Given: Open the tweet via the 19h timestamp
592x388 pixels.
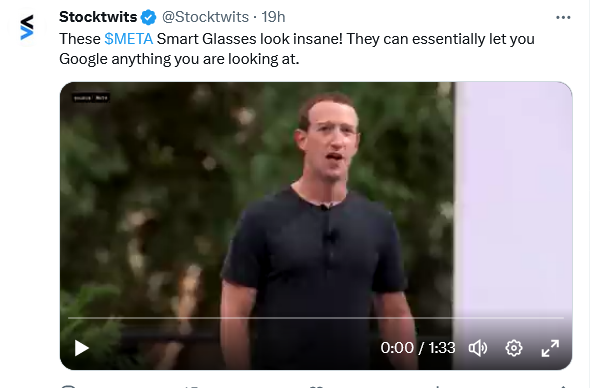Looking at the screenshot, I should 273,17.
